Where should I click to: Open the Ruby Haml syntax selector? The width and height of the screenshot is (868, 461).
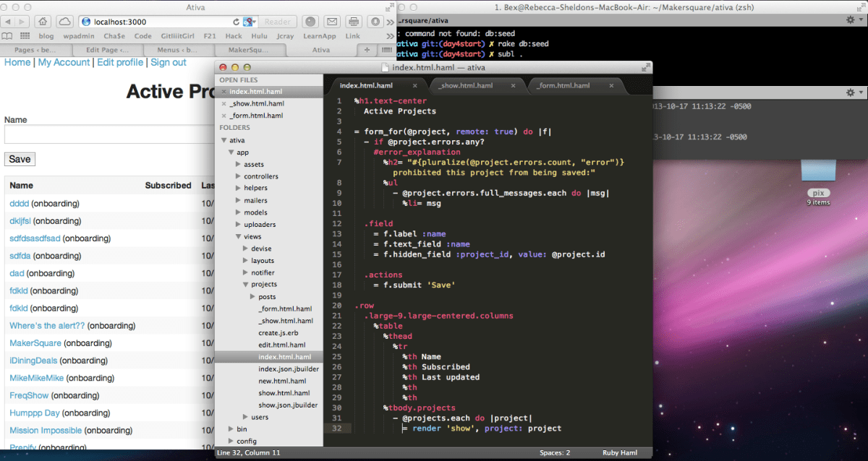click(x=621, y=453)
